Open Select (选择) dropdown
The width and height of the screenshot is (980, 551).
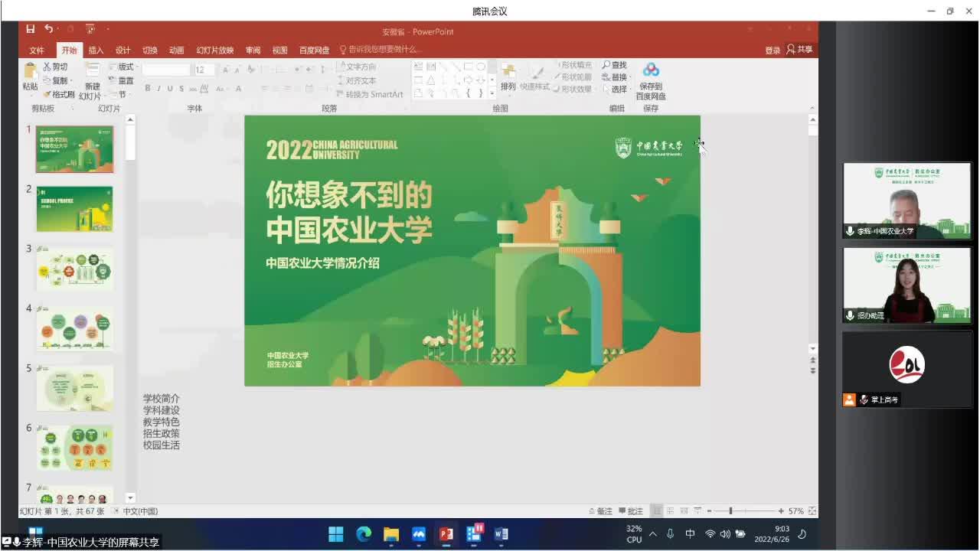616,90
